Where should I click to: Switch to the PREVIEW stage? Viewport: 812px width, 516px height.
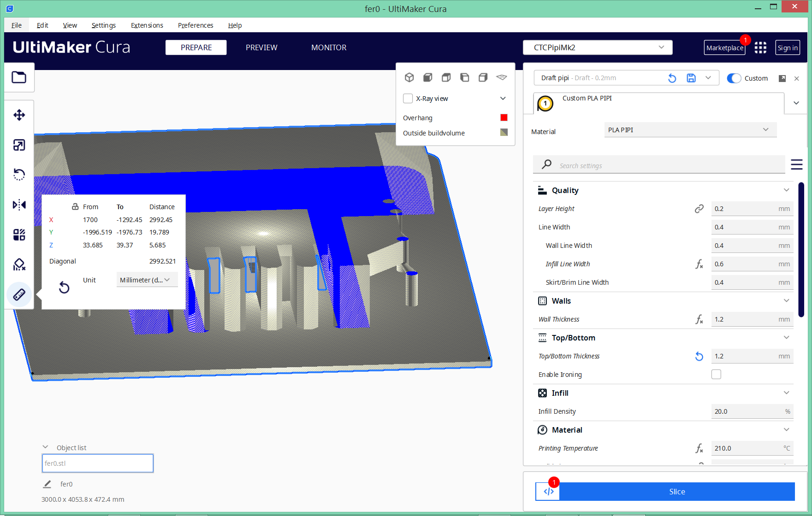pos(261,47)
